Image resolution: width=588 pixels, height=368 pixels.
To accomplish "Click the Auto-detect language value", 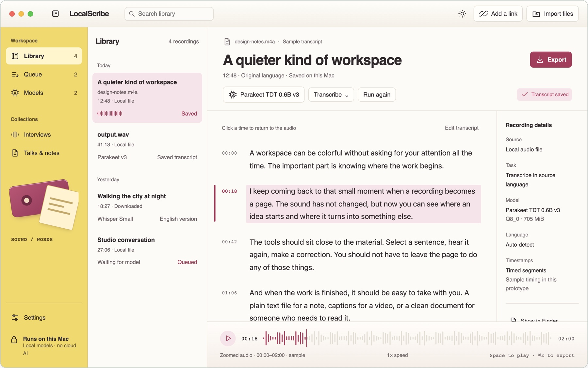I will point(520,245).
